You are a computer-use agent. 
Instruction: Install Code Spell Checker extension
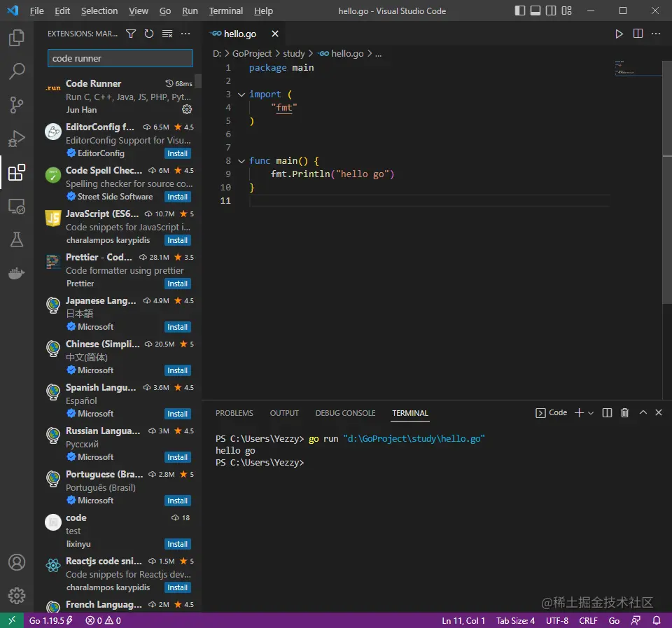[177, 197]
